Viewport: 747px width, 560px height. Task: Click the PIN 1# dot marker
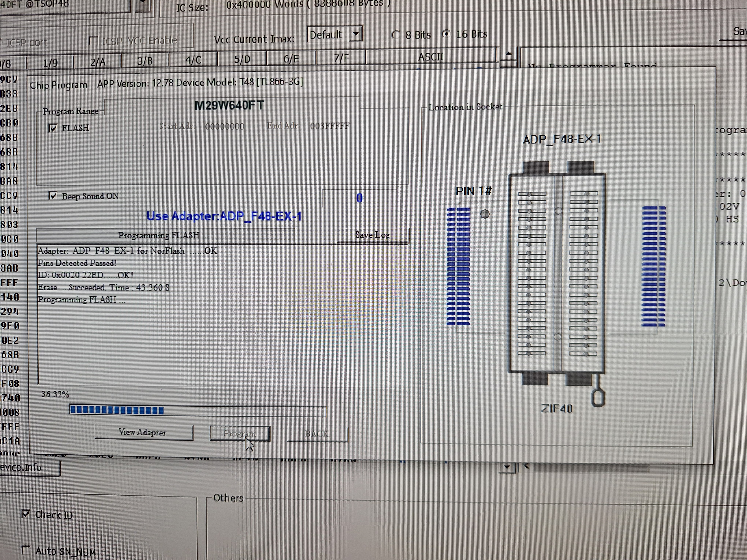click(x=485, y=214)
